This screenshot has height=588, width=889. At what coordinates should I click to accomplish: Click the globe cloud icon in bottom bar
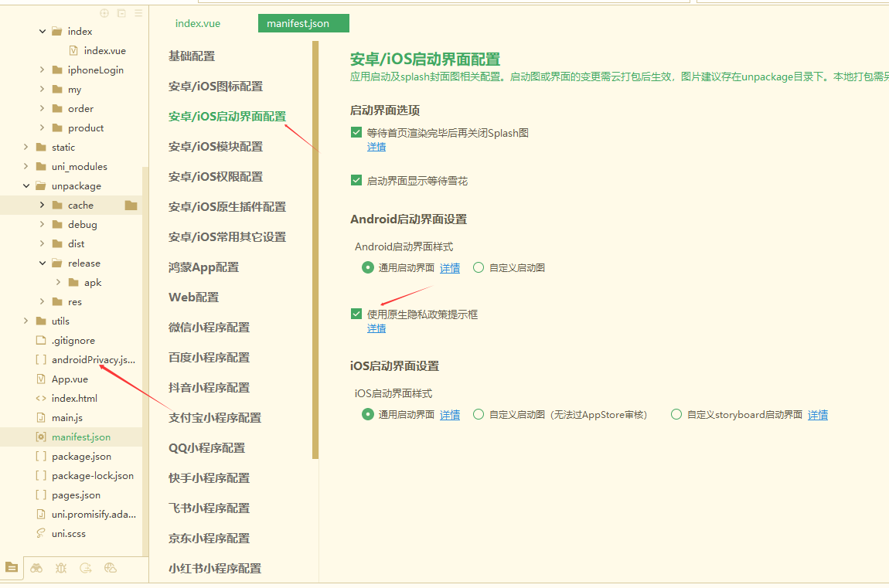pos(111,568)
